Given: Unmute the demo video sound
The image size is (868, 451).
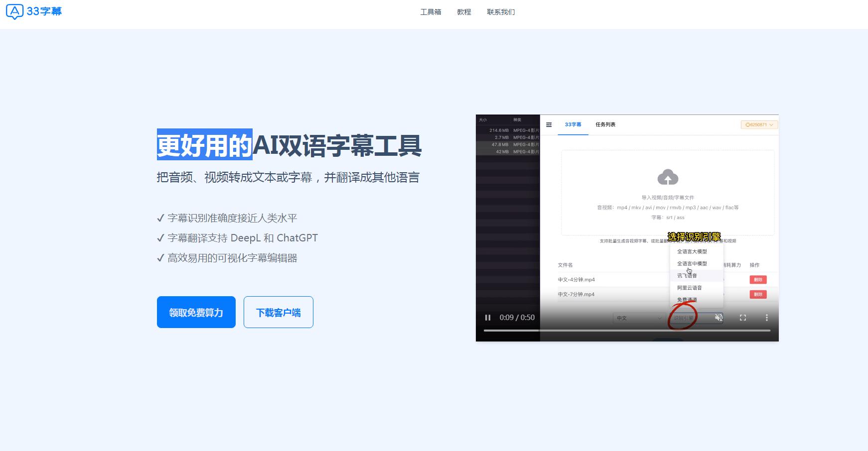Looking at the screenshot, I should click(x=719, y=318).
